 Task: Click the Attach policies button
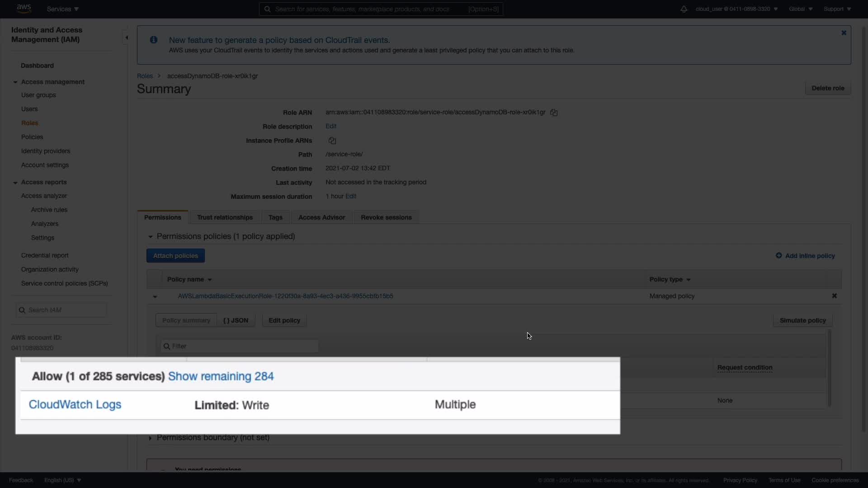(175, 256)
